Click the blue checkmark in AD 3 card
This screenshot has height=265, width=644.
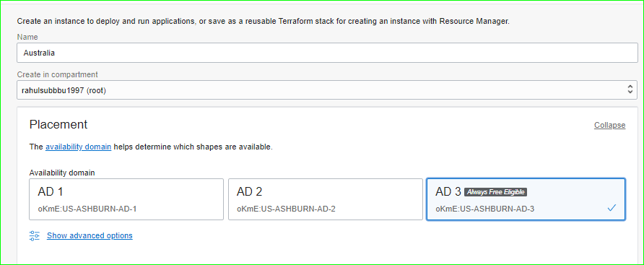tap(612, 208)
